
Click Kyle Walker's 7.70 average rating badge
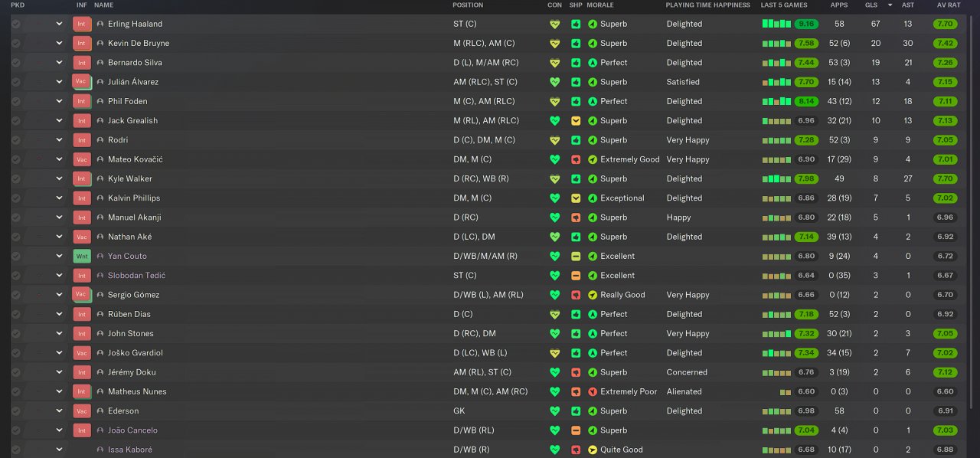coord(946,178)
